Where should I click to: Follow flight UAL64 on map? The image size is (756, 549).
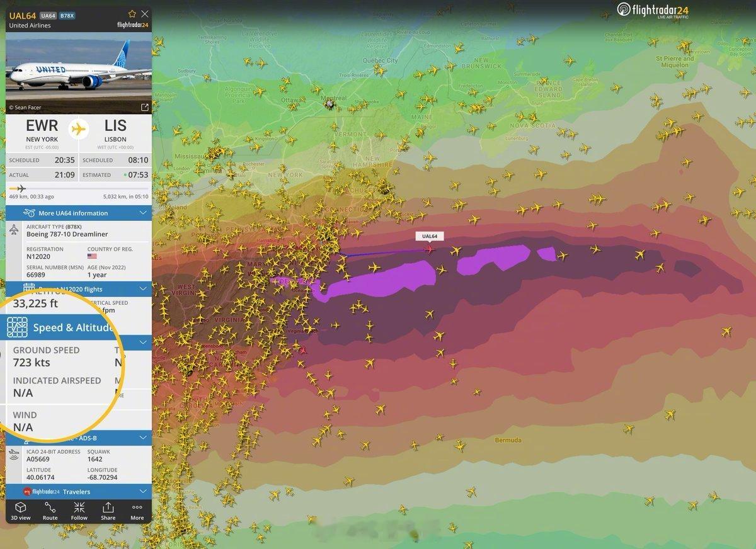click(79, 511)
